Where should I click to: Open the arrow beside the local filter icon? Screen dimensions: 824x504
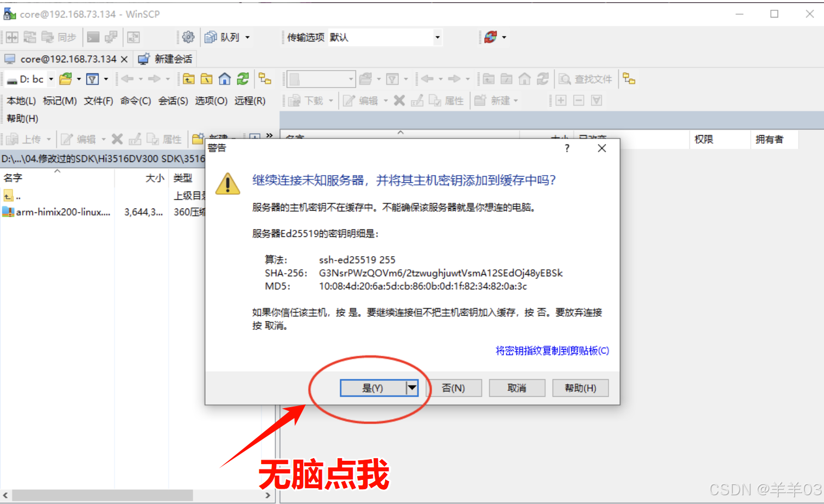[x=106, y=79]
